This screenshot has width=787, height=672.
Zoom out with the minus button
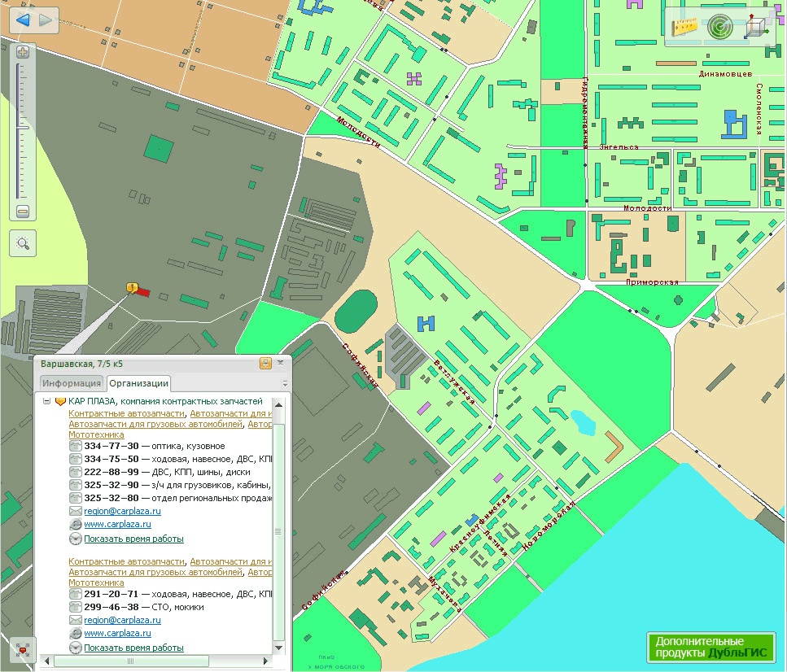[x=23, y=212]
